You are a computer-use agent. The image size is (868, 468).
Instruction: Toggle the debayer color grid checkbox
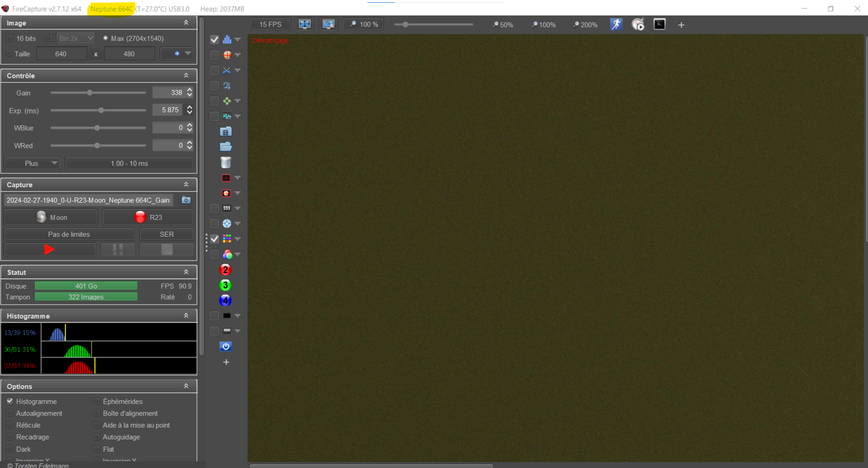214,239
